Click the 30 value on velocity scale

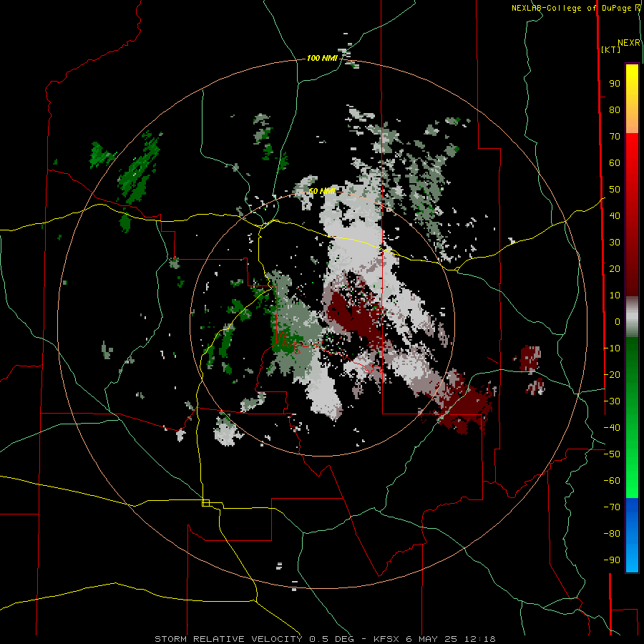tap(615, 243)
